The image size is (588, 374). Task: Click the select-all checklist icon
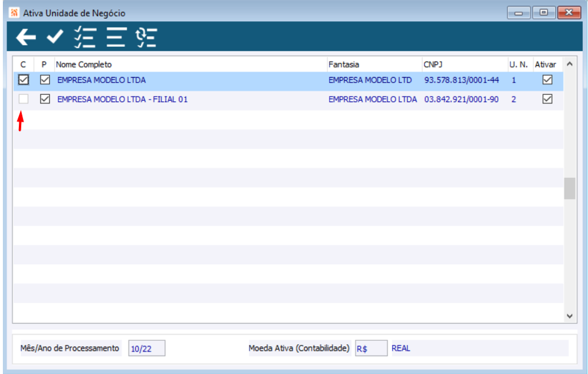point(85,37)
